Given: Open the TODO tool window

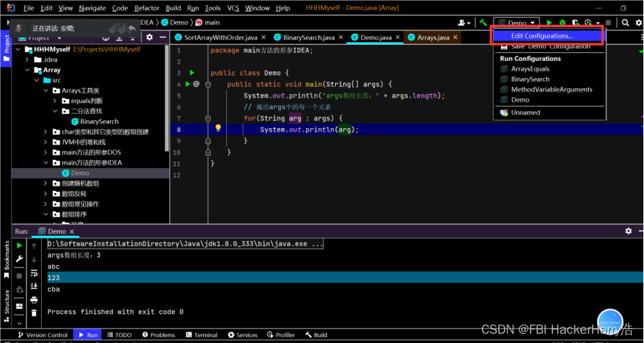Looking at the screenshot, I should [120, 335].
